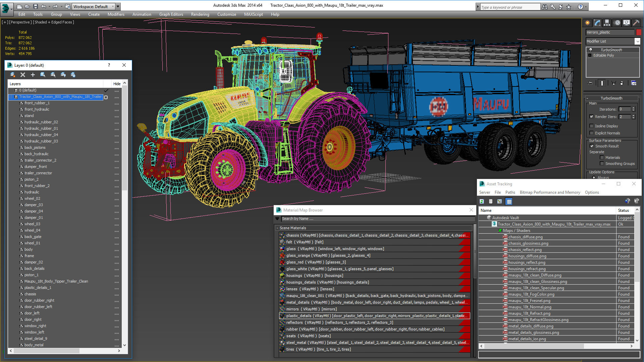Click the Favorites star icon
Screen dimensions: 644x362
click(569, 7)
